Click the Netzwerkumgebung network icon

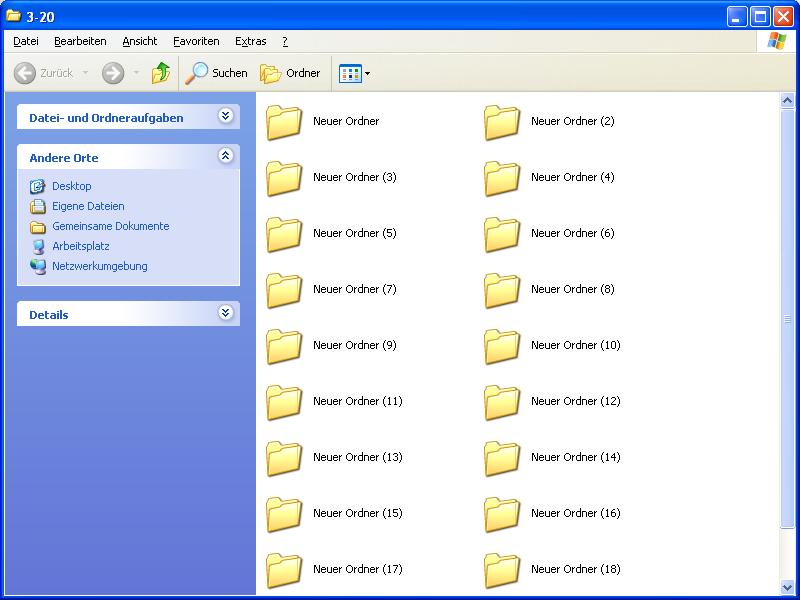point(38,266)
